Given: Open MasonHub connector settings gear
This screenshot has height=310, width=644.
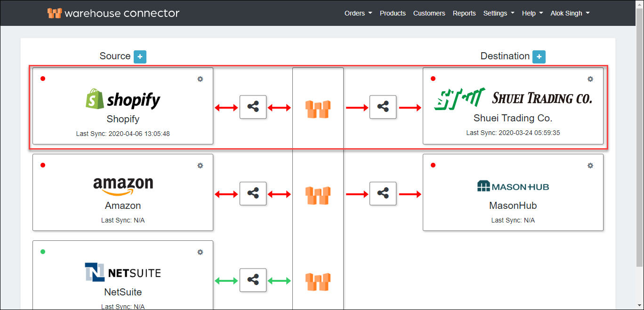Looking at the screenshot, I should [x=590, y=166].
